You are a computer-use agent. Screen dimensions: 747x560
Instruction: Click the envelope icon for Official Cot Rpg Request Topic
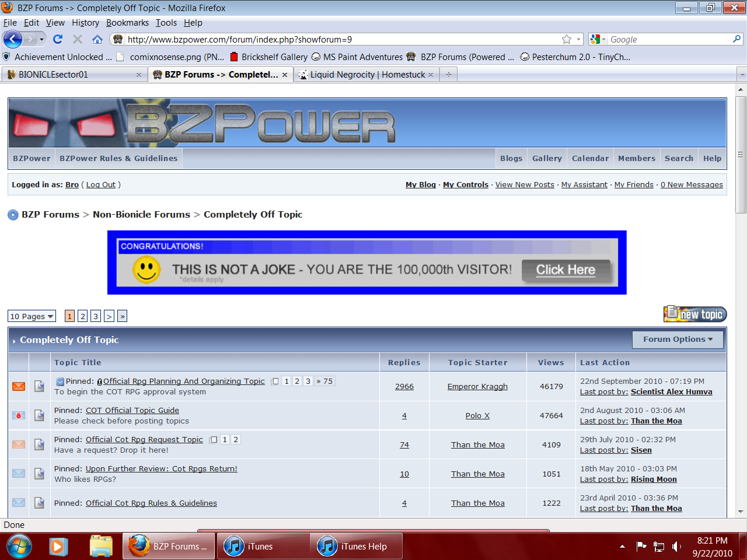click(19, 444)
